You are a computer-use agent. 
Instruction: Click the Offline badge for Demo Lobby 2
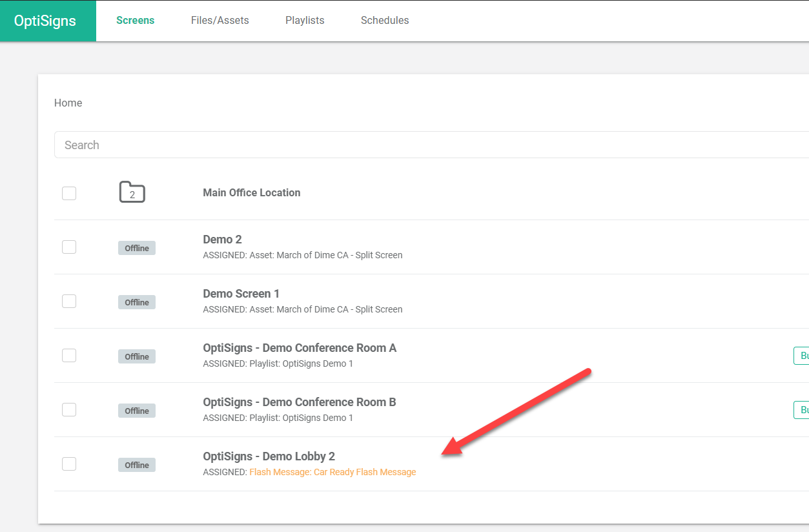(137, 465)
